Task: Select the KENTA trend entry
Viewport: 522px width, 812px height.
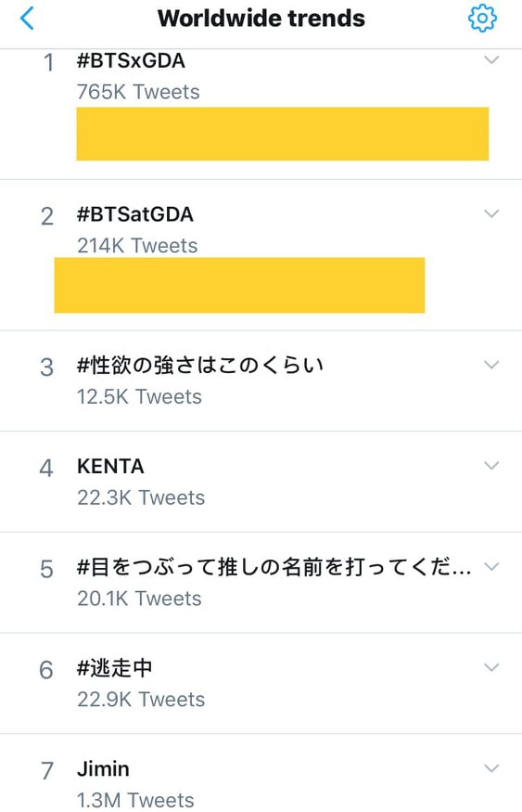Action: click(110, 467)
